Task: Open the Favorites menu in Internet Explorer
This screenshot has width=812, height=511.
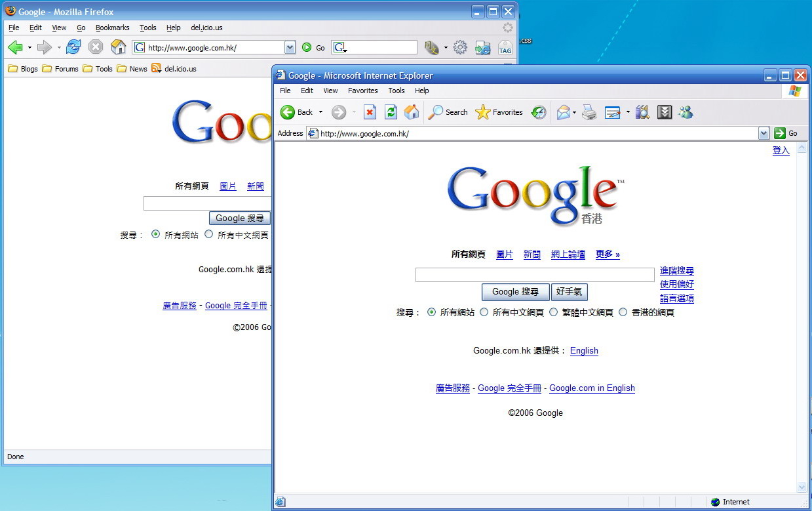Action: click(x=362, y=91)
